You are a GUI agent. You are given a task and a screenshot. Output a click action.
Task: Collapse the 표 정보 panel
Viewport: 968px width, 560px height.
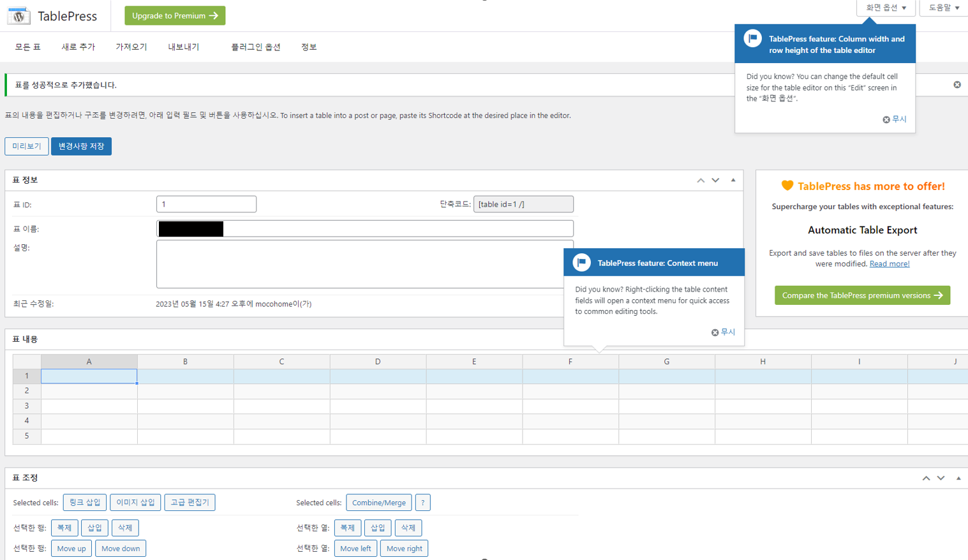(x=733, y=181)
